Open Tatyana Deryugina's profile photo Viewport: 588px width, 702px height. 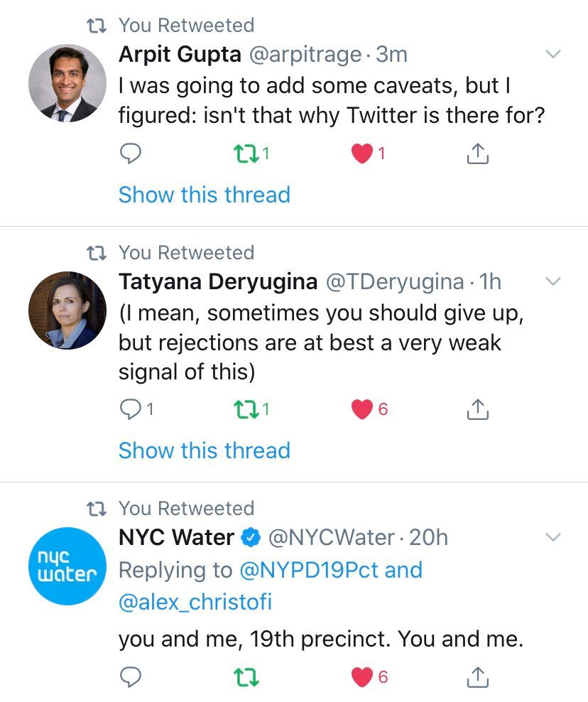tap(67, 310)
